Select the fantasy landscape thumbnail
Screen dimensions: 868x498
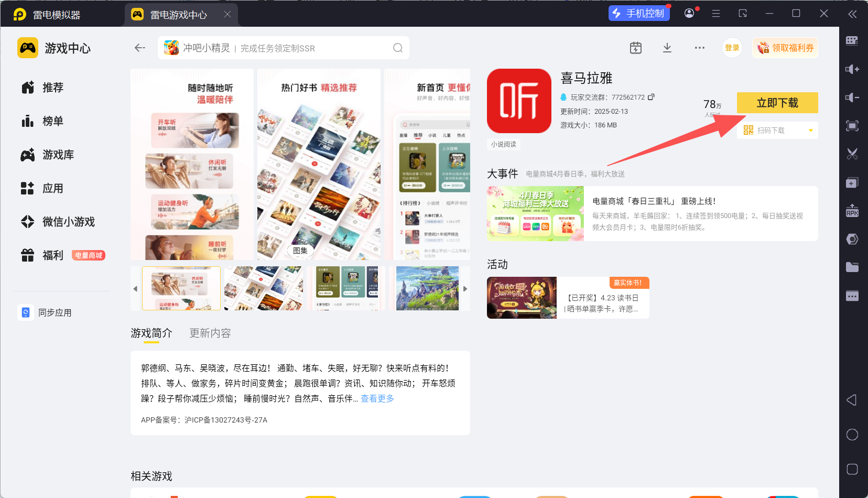coord(428,288)
